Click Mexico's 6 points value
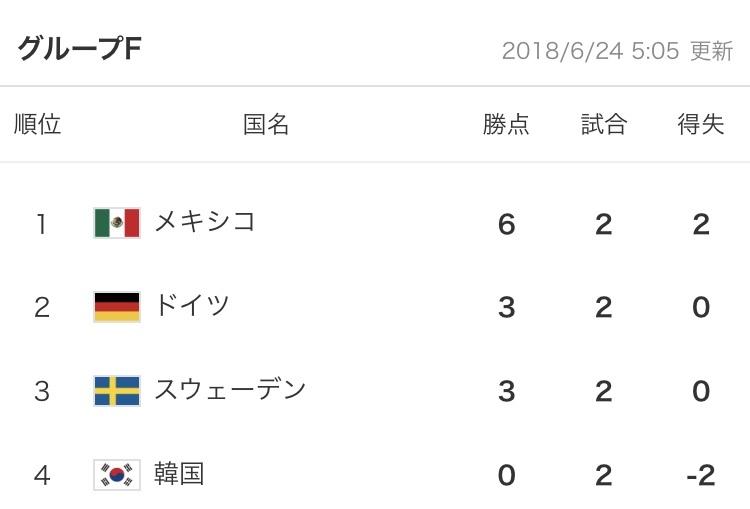 (x=507, y=224)
